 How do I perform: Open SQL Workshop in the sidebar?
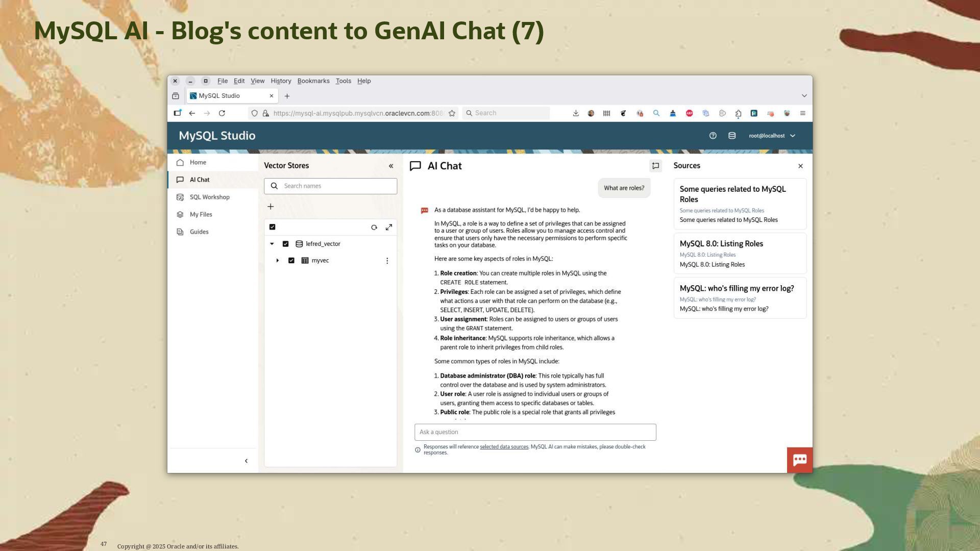(209, 197)
